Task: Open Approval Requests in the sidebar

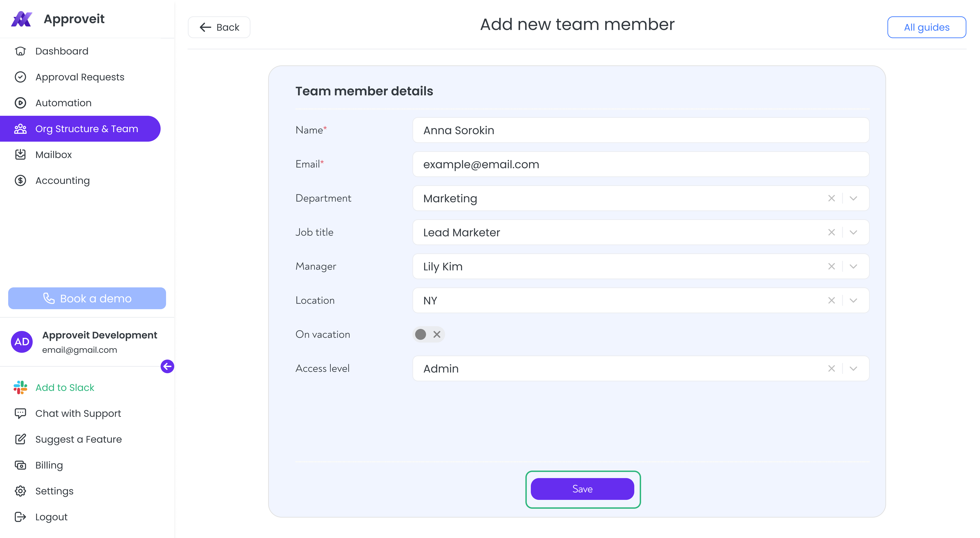Action: click(80, 77)
